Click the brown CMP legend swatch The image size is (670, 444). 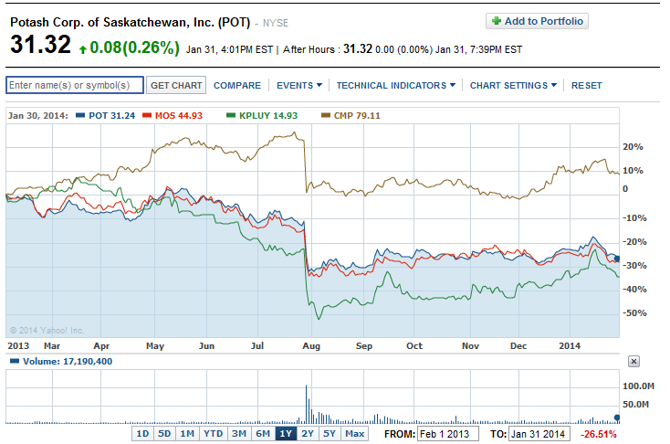coord(326,115)
